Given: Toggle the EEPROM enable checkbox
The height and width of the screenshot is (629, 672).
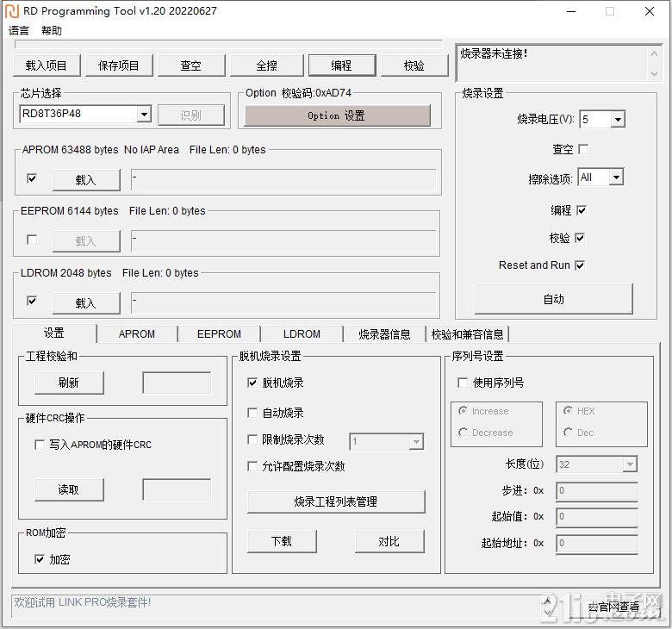Looking at the screenshot, I should (x=32, y=240).
